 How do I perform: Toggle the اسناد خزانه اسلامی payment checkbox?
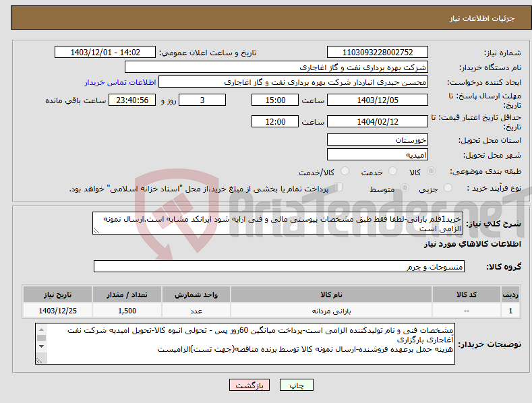click(x=338, y=187)
